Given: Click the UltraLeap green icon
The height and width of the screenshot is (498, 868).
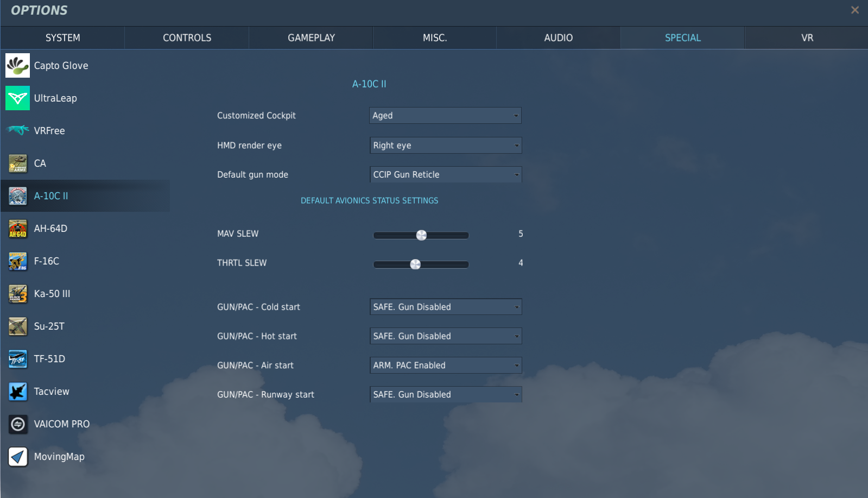Looking at the screenshot, I should pyautogui.click(x=18, y=98).
